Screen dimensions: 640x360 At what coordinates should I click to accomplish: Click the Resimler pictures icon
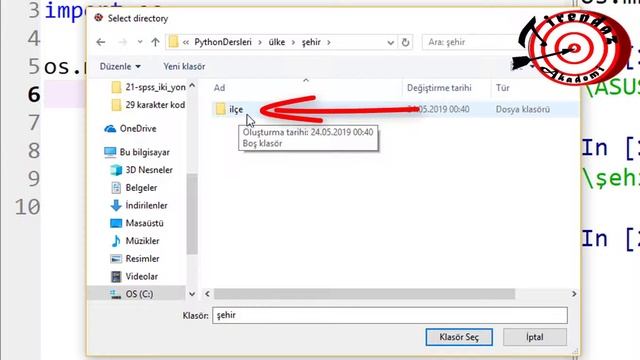tap(116, 259)
